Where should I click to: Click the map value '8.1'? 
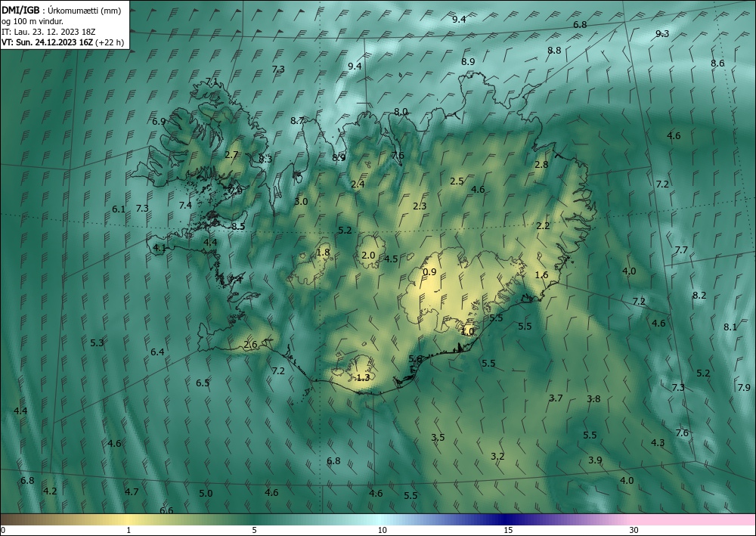pyautogui.click(x=730, y=327)
